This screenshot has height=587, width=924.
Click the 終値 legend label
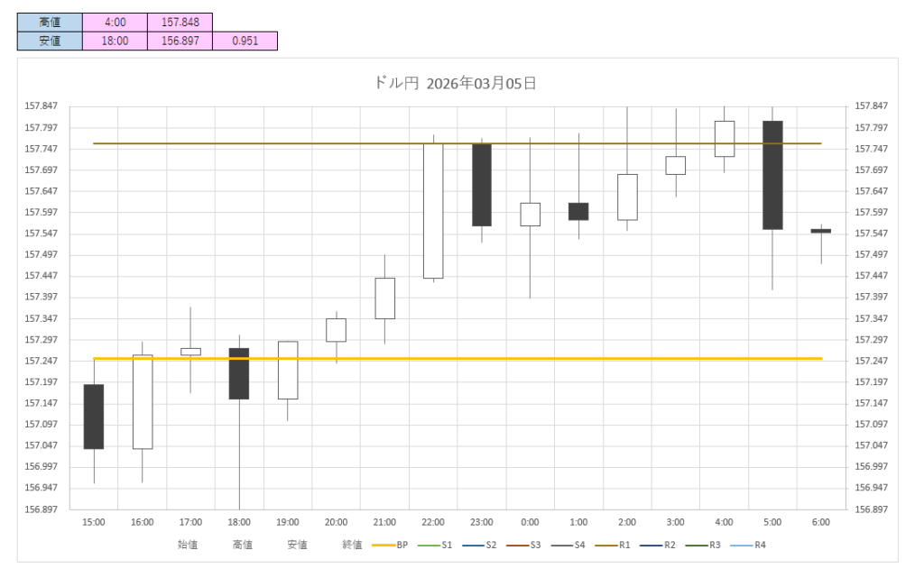pyautogui.click(x=352, y=545)
